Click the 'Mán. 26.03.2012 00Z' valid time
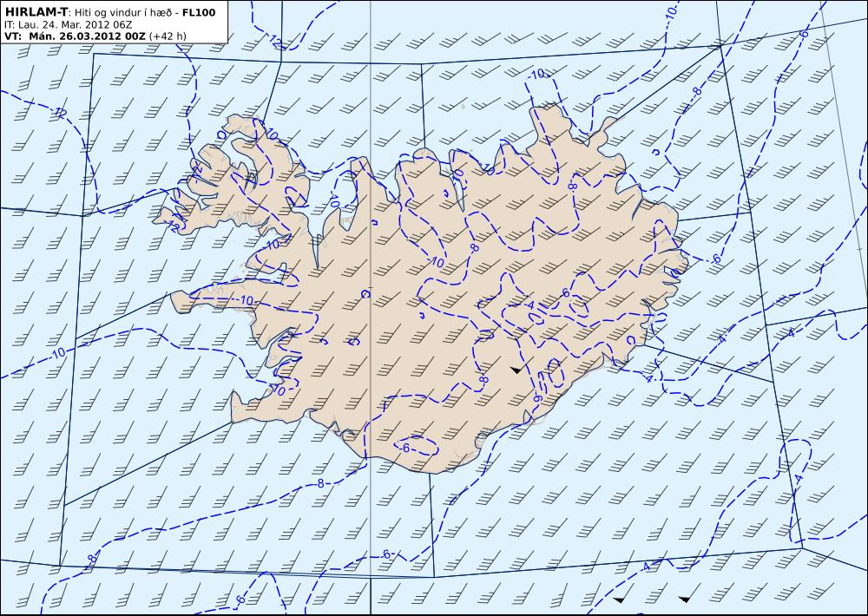This screenshot has width=868, height=616. pyautogui.click(x=87, y=36)
